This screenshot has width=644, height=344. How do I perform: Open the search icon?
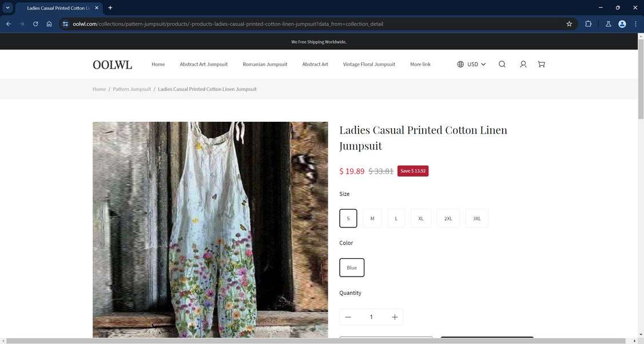click(x=502, y=64)
